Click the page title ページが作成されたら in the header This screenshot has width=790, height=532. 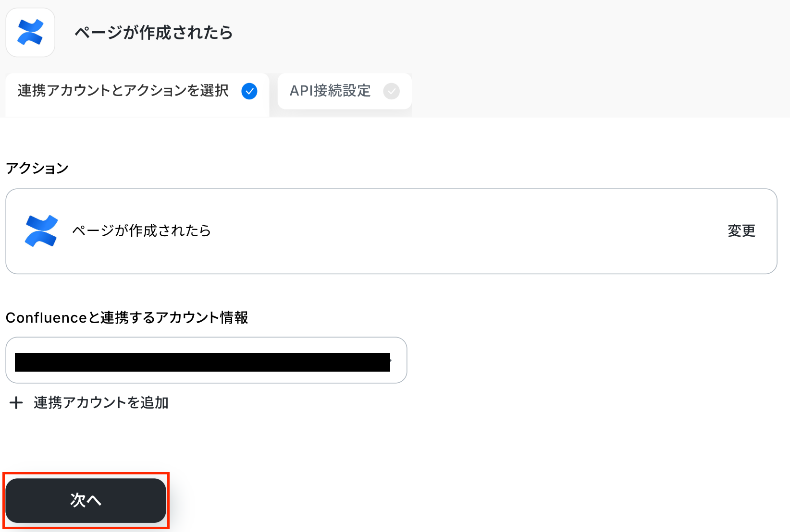click(x=154, y=33)
